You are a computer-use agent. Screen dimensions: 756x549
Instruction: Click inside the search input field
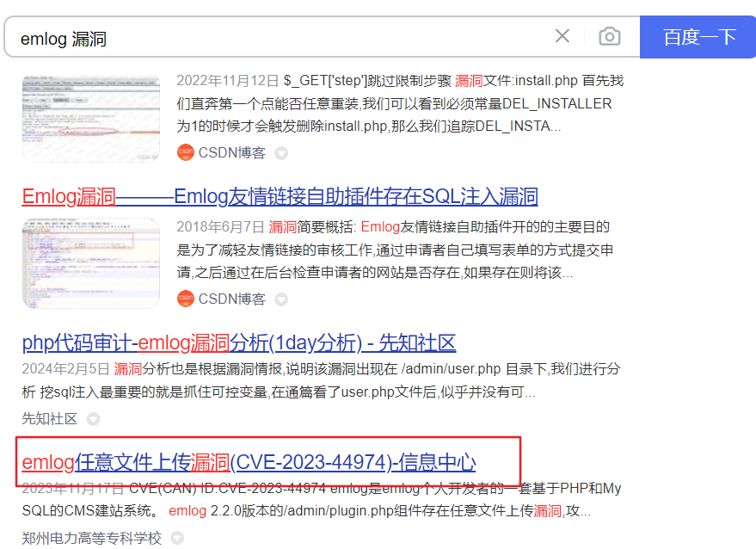coord(258,35)
